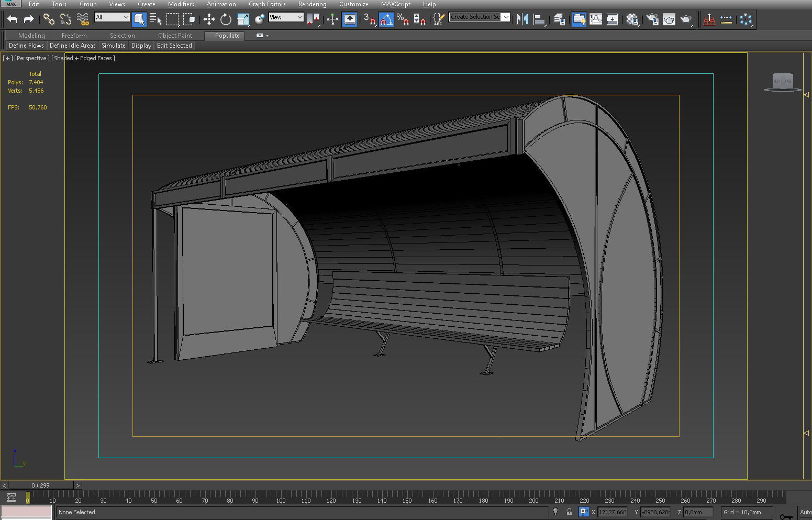Viewport: 812px width, 520px height.
Task: Activate the Select Object tool
Action: click(139, 19)
